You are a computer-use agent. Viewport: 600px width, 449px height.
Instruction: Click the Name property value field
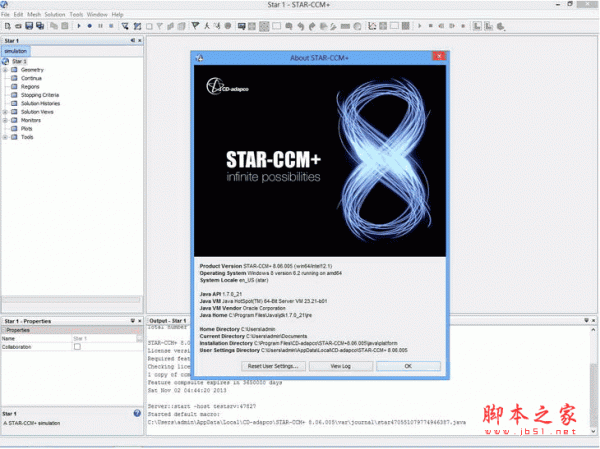coord(104,339)
